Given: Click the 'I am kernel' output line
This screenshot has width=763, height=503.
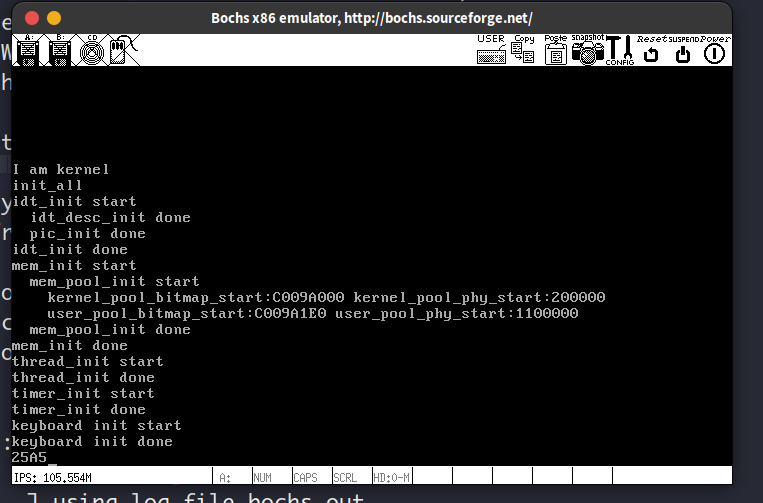Looking at the screenshot, I should pos(61,170).
